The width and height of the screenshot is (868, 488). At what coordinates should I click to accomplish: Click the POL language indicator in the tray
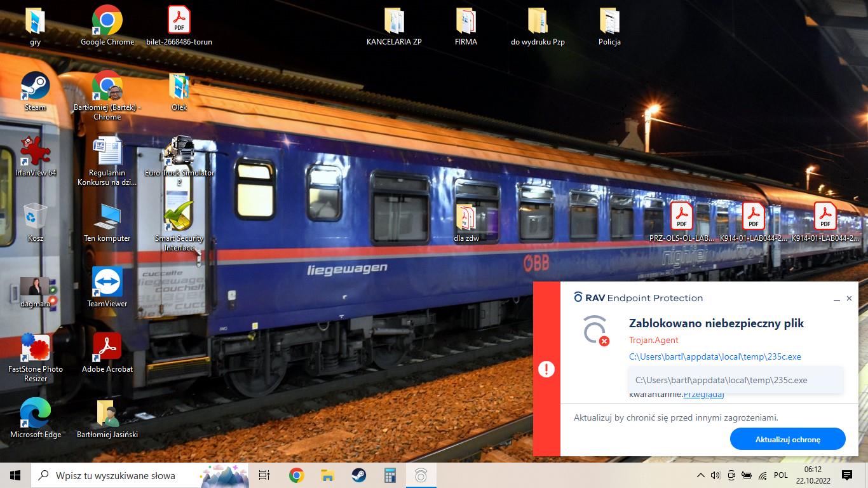(781, 475)
